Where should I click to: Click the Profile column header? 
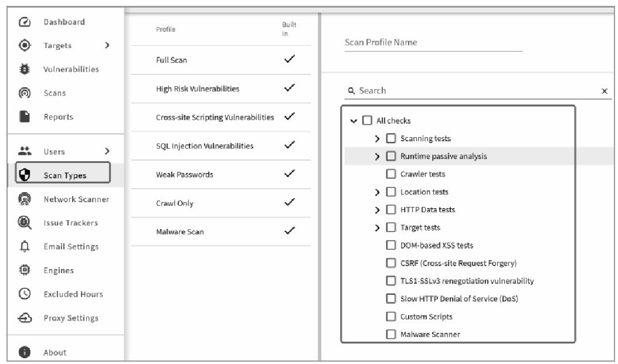[x=165, y=29]
